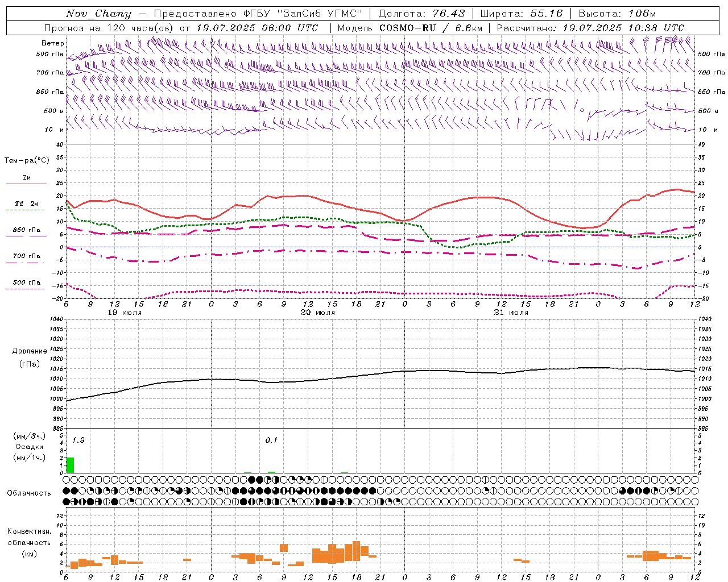Click the "850 гПа" temperature legend entry

[x=26, y=230]
